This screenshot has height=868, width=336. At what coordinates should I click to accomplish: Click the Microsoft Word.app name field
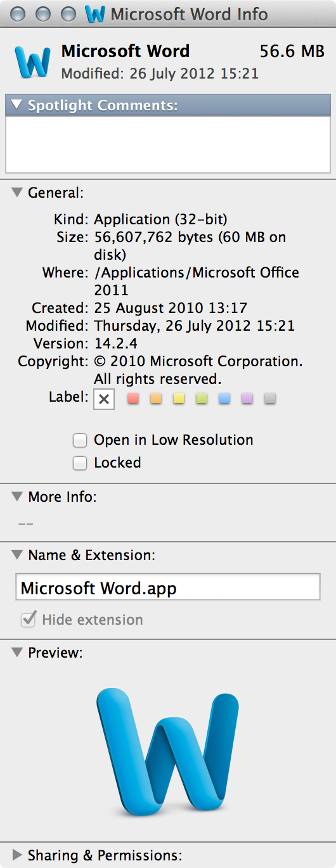(x=168, y=587)
